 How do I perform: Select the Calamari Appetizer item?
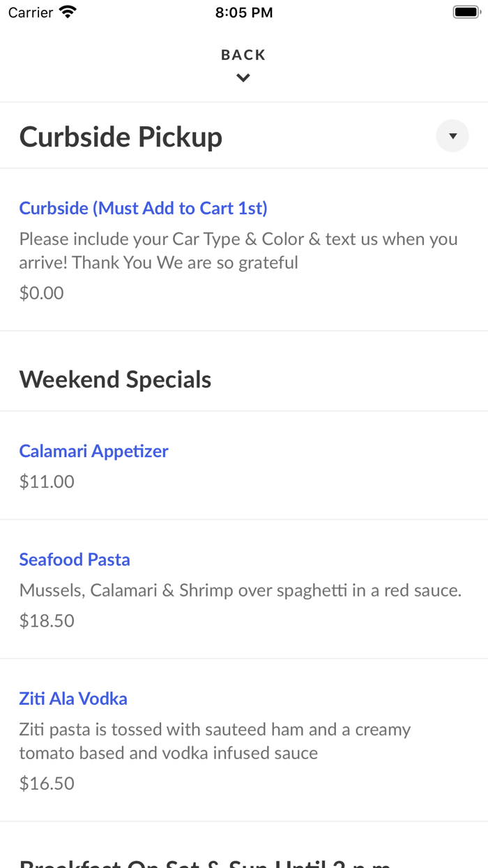[93, 451]
